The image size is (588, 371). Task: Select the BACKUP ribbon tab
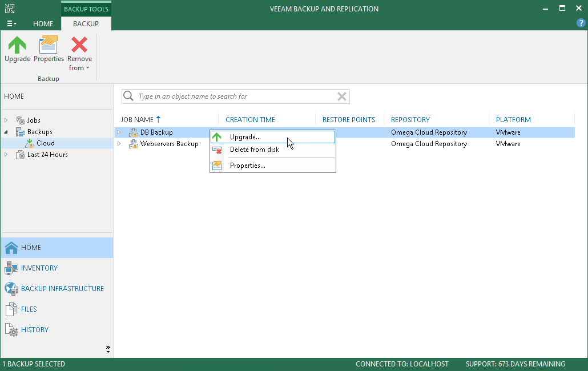86,23
